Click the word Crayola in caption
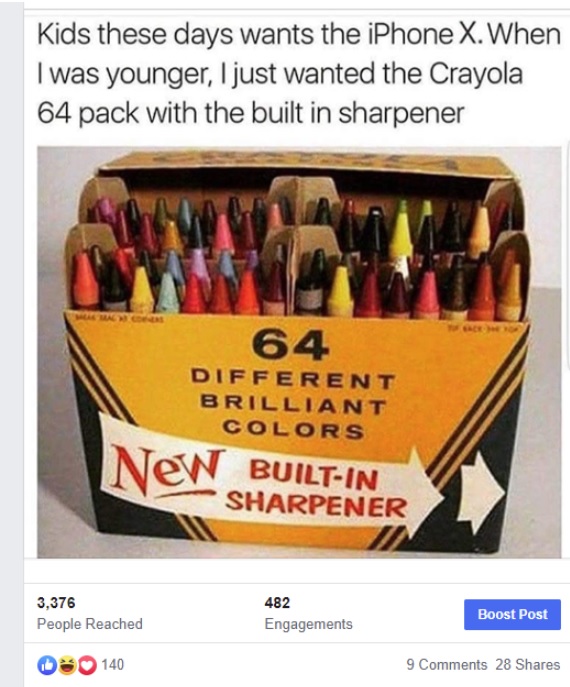This screenshot has width=570, height=687. coord(476,74)
